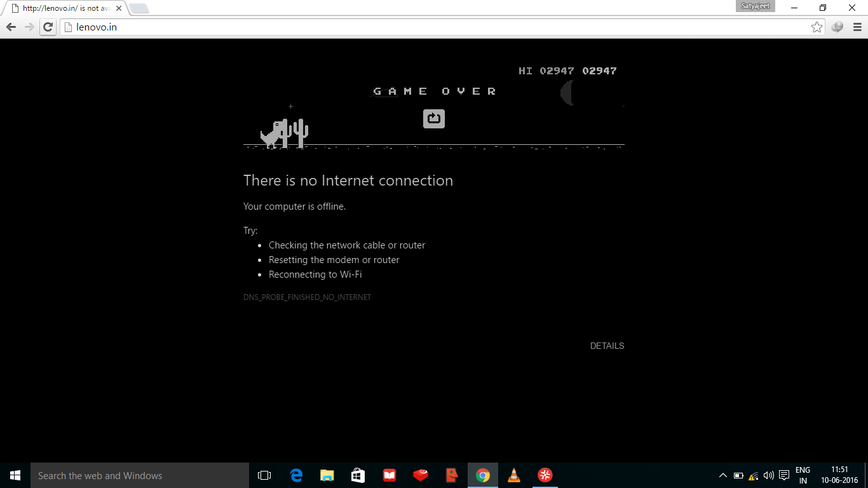
Task: Bookmark this page with star icon
Action: click(817, 27)
